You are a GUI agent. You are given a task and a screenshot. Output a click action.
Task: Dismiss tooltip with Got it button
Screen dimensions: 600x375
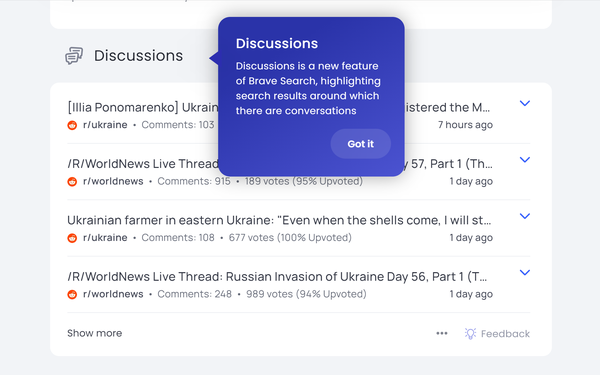[360, 144]
